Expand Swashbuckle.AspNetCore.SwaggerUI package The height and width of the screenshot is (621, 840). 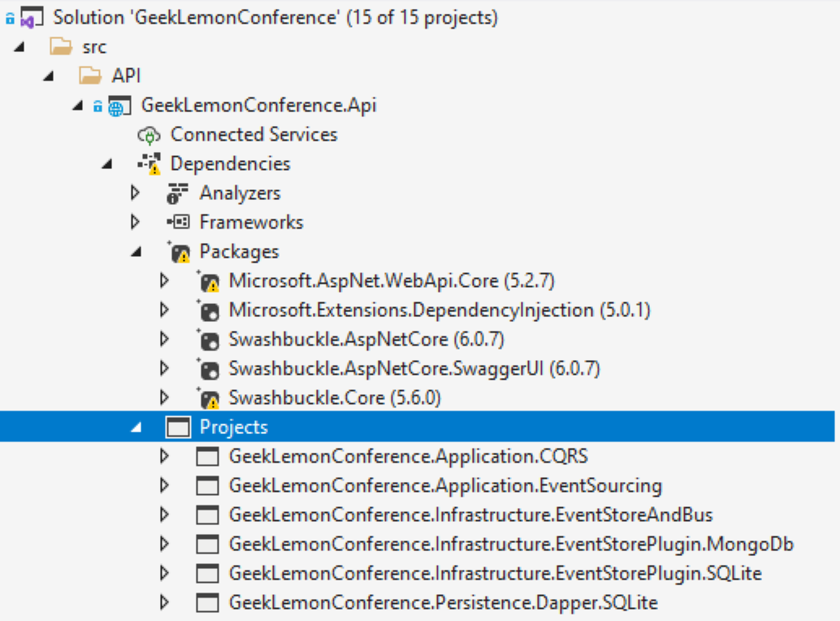[x=164, y=367]
